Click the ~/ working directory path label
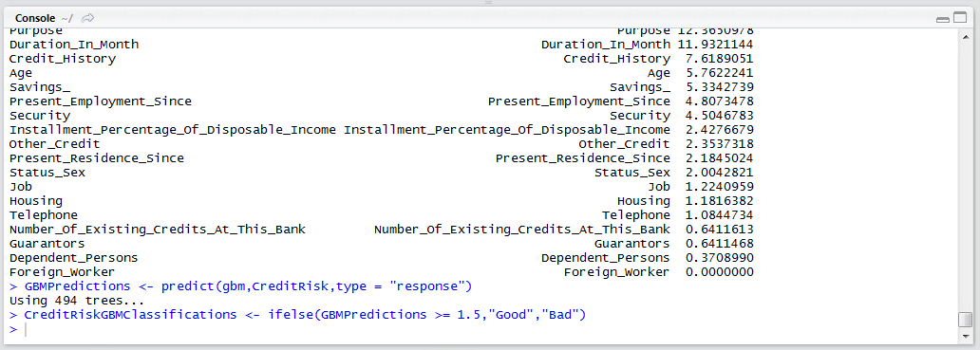This screenshot has width=980, height=350. pos(66,18)
